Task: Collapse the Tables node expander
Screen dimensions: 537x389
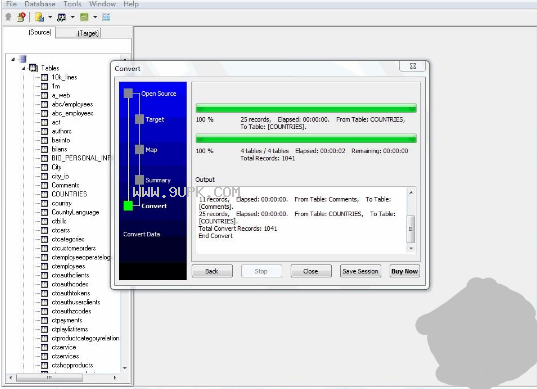Action: point(23,68)
